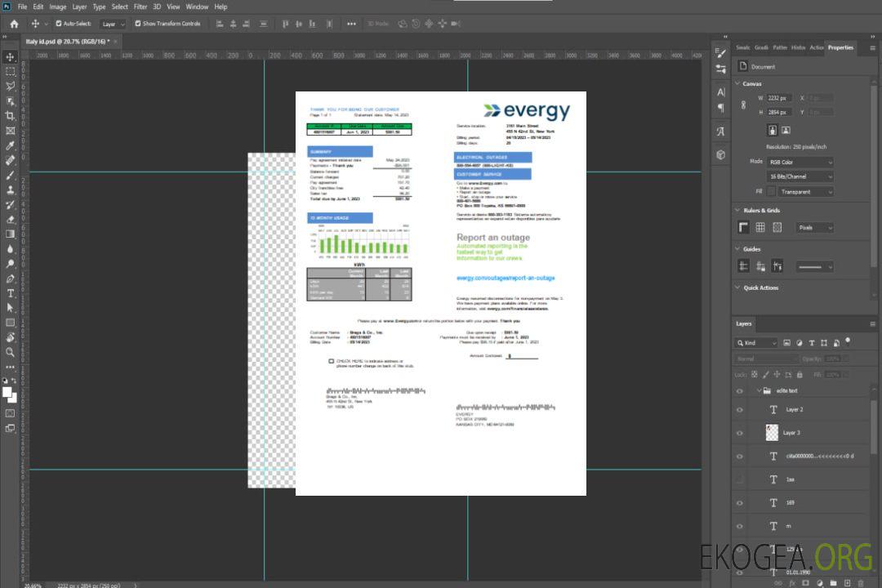Viewport: 882px width, 588px height.
Task: Hide Layer 2 using its eye icon
Action: [740, 410]
